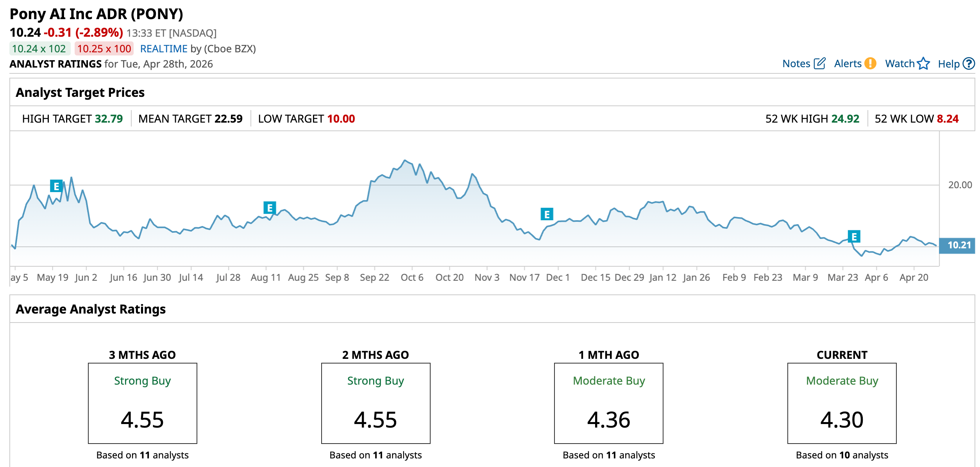
Task: Click the Watch link text
Action: pyautogui.click(x=900, y=64)
